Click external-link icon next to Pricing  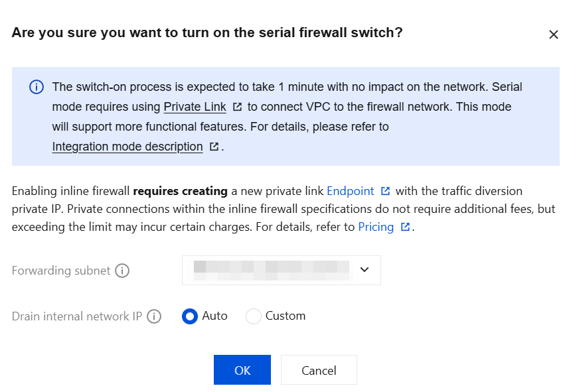[x=406, y=228]
